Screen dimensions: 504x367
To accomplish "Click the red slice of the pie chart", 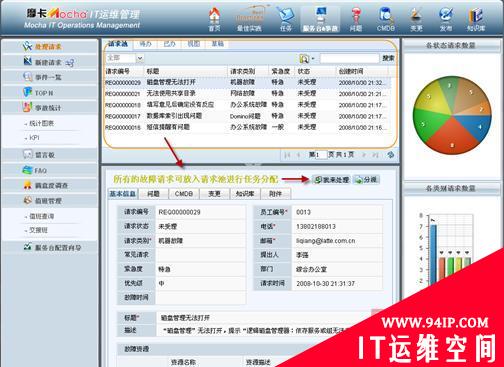I will coord(452,138).
